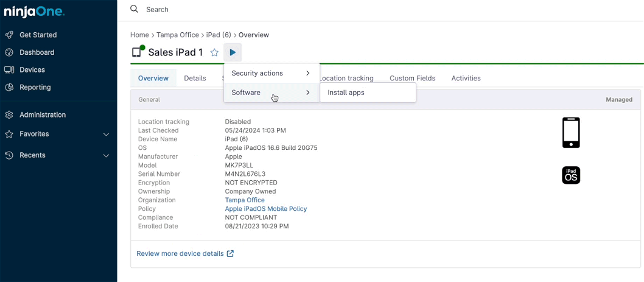
Task: Click the Dashboard gauge icon
Action: [x=9, y=52]
